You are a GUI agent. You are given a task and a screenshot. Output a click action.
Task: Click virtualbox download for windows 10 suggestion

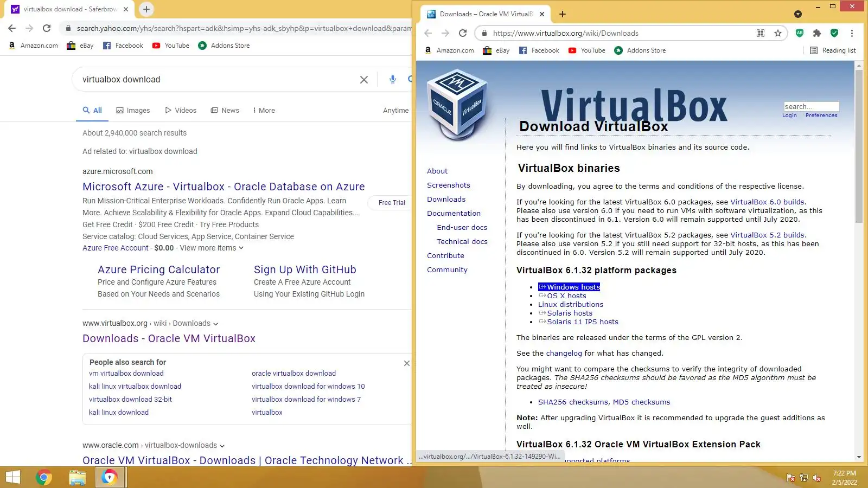(308, 386)
